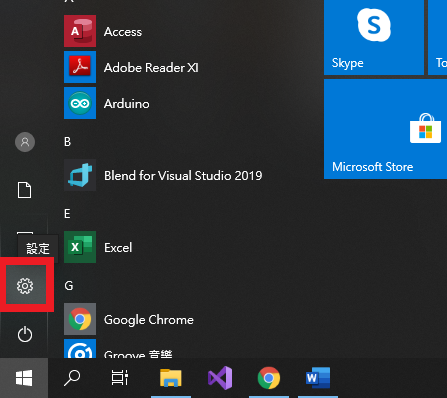The height and width of the screenshot is (398, 447).
Task: Click the Excel app icon
Action: pyautogui.click(x=80, y=247)
